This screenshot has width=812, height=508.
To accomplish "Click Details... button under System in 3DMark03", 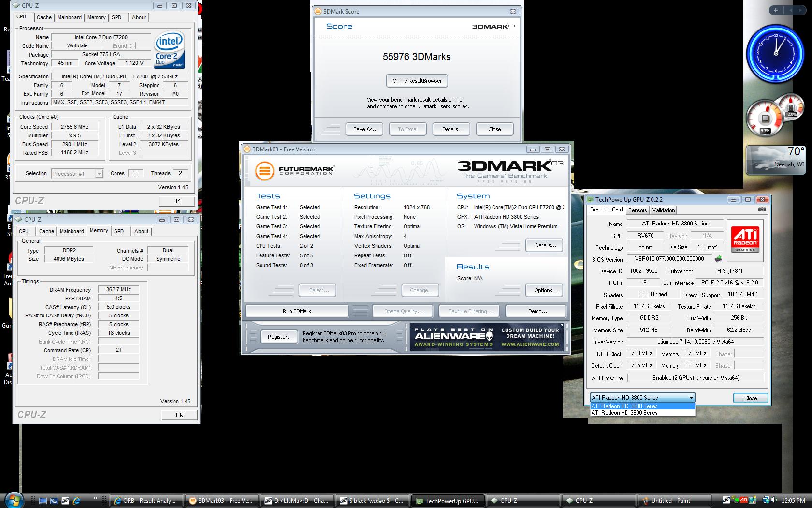I will [544, 245].
